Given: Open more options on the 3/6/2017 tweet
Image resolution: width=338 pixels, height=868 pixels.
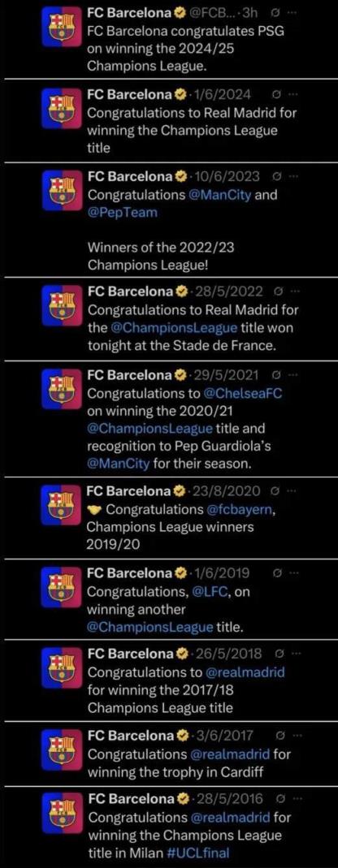Looking at the screenshot, I should (x=293, y=736).
